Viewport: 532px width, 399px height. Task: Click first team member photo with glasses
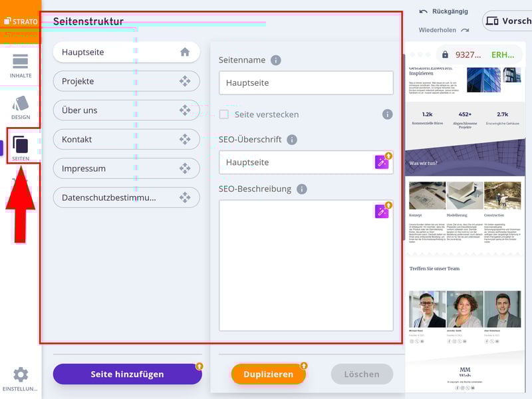428,309
